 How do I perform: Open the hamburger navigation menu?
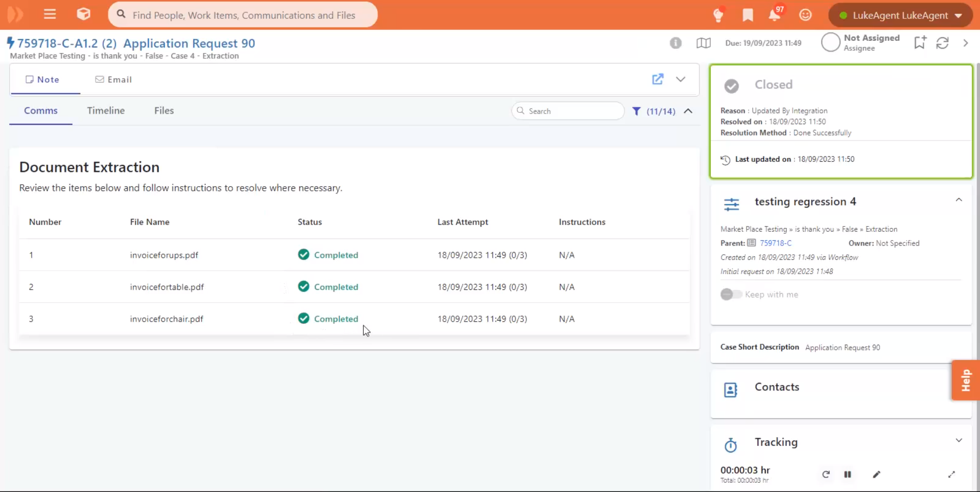50,14
